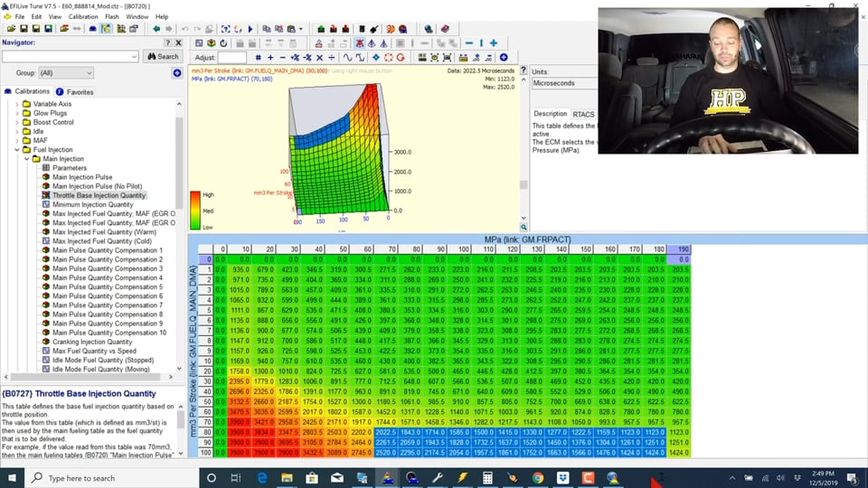Open Google Chrome from the taskbar

click(538, 477)
